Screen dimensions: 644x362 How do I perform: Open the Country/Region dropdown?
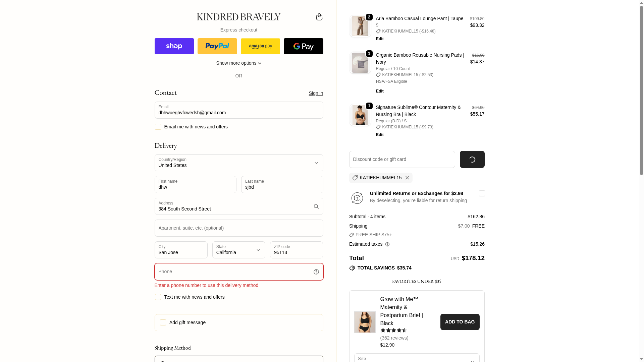click(x=238, y=163)
